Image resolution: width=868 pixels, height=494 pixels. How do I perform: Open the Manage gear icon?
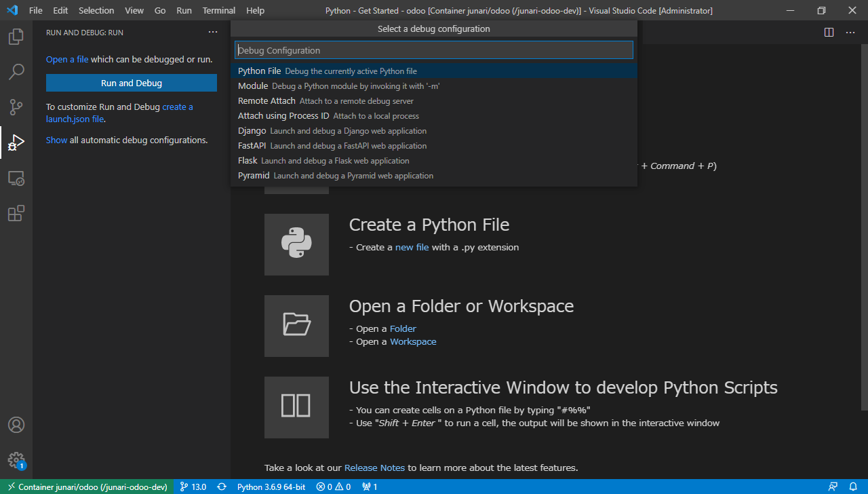(16, 460)
